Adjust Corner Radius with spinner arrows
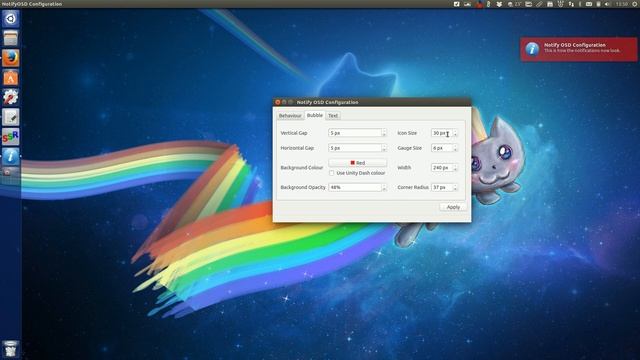This screenshot has height=360, width=640. click(456, 187)
